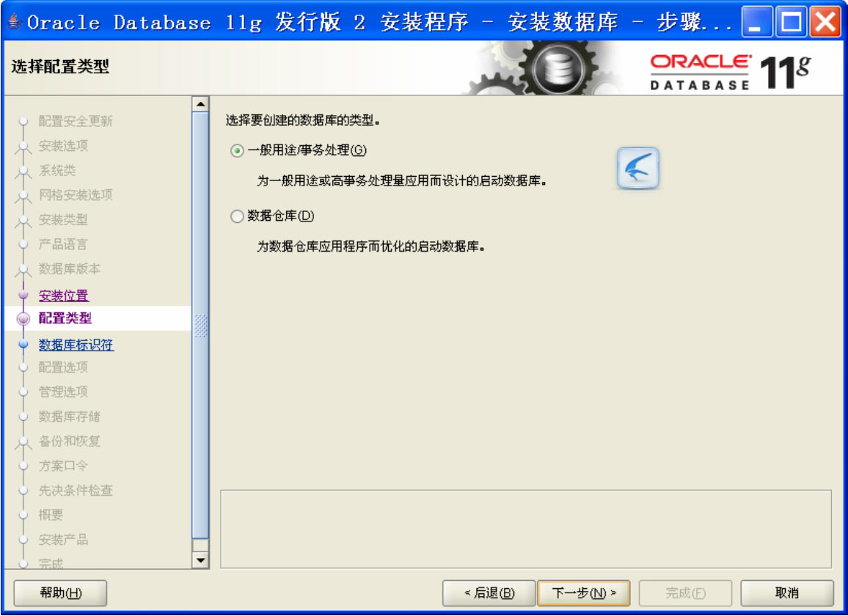Screen dimensions: 848x616
Task: Go back with 后退(B) button
Action: [x=489, y=593]
